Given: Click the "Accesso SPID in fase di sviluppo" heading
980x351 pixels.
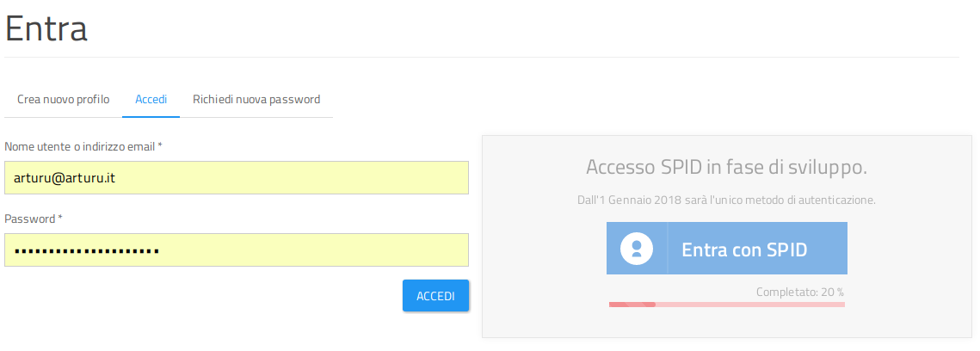Looking at the screenshot, I should [x=726, y=167].
